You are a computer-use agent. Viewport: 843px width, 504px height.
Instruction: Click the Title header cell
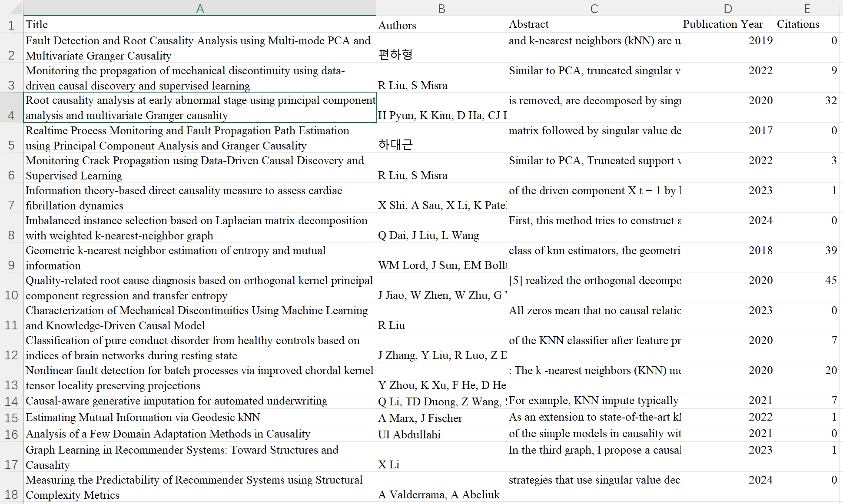click(199, 24)
